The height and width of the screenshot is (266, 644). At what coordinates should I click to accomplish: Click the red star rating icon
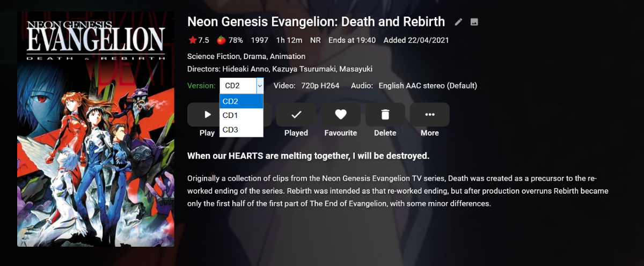[193, 40]
